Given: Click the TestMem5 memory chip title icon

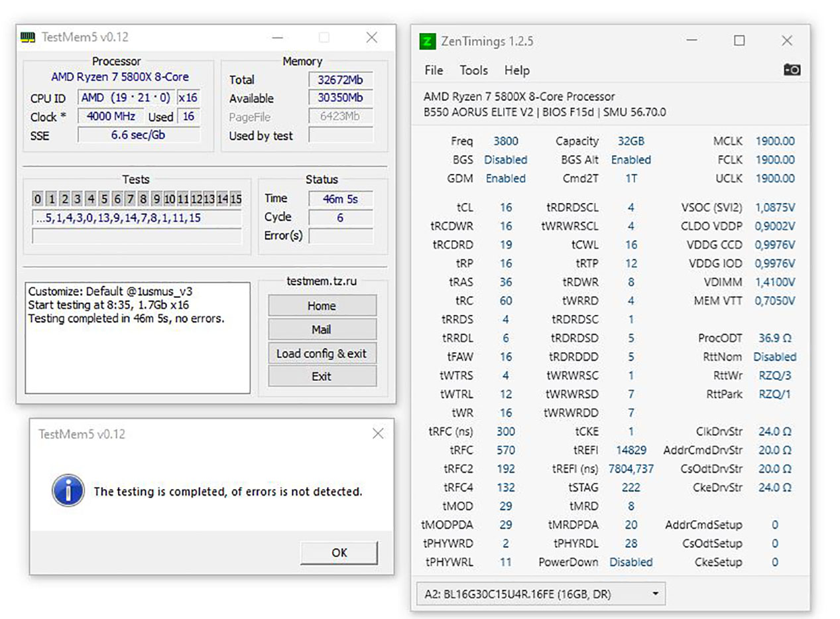Looking at the screenshot, I should [x=28, y=37].
